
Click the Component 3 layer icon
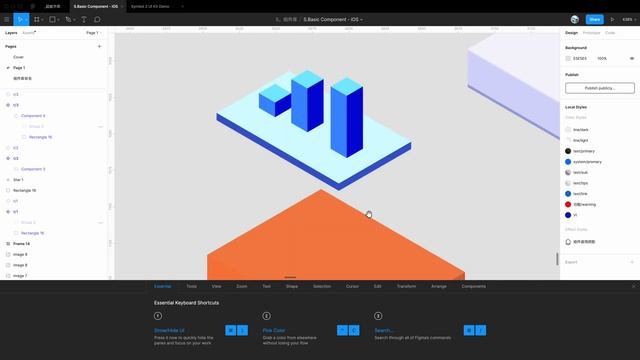(16, 169)
